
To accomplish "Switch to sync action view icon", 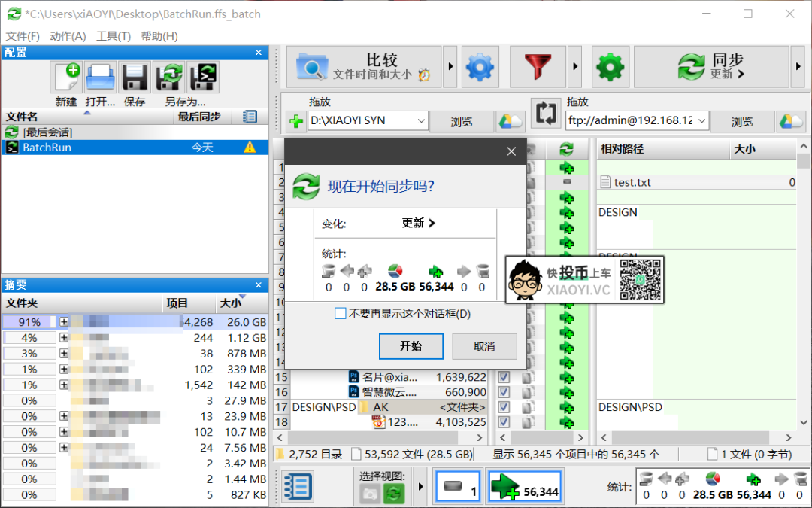I will [393, 494].
